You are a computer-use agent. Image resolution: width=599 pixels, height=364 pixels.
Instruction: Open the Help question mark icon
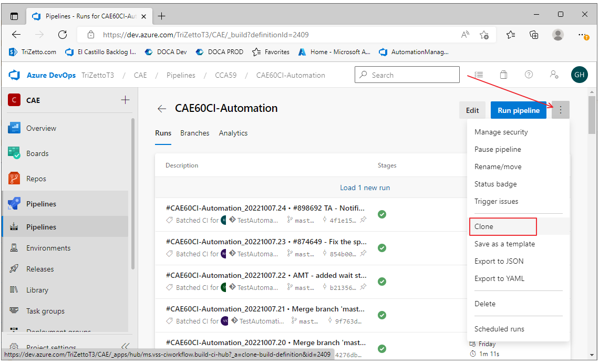click(x=529, y=75)
